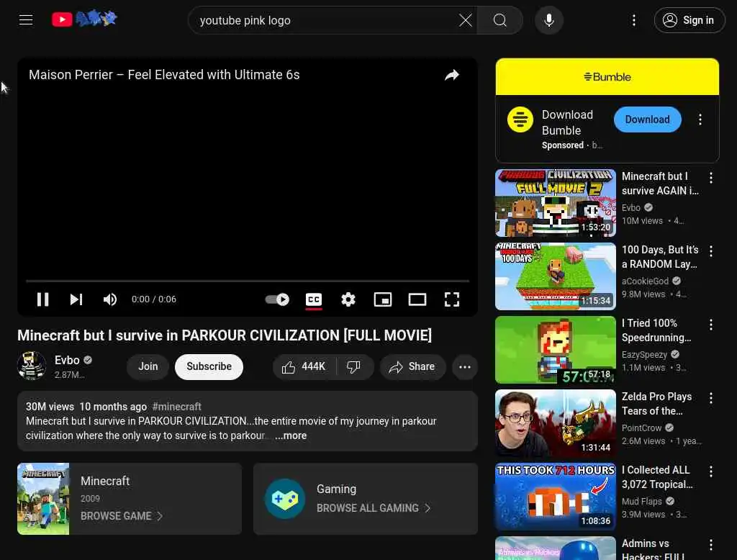Select 'Zelda Pro Plays Tears of the' title
Viewport: 737px width, 560px height.
point(656,403)
